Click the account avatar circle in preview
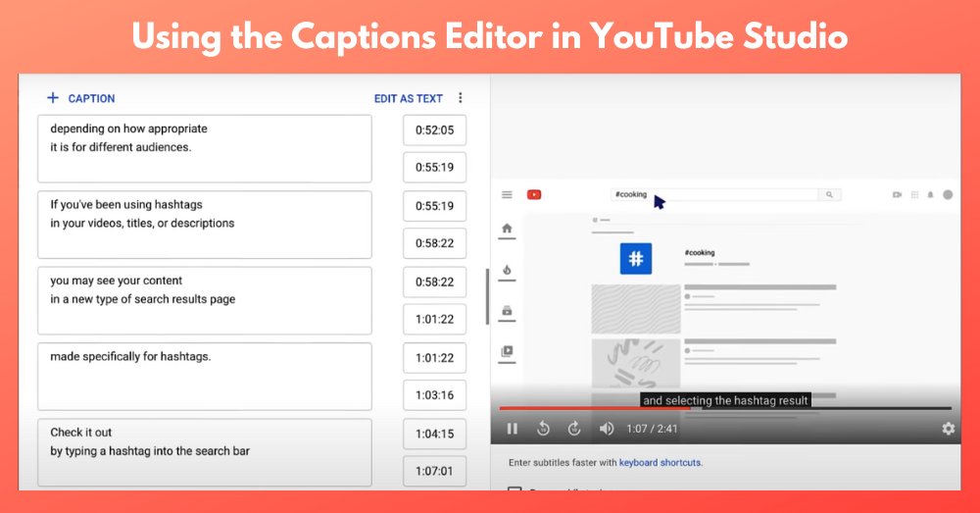Screen dimensions: 980x513 [x=948, y=194]
